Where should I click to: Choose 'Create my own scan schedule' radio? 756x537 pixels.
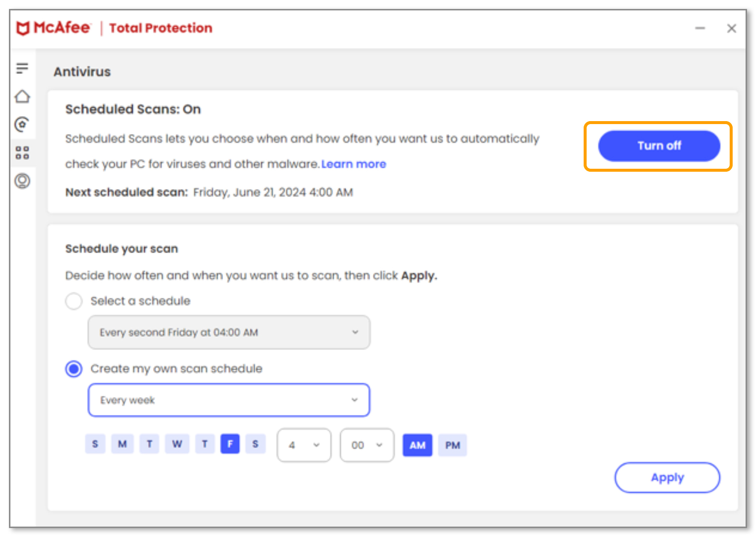point(74,369)
